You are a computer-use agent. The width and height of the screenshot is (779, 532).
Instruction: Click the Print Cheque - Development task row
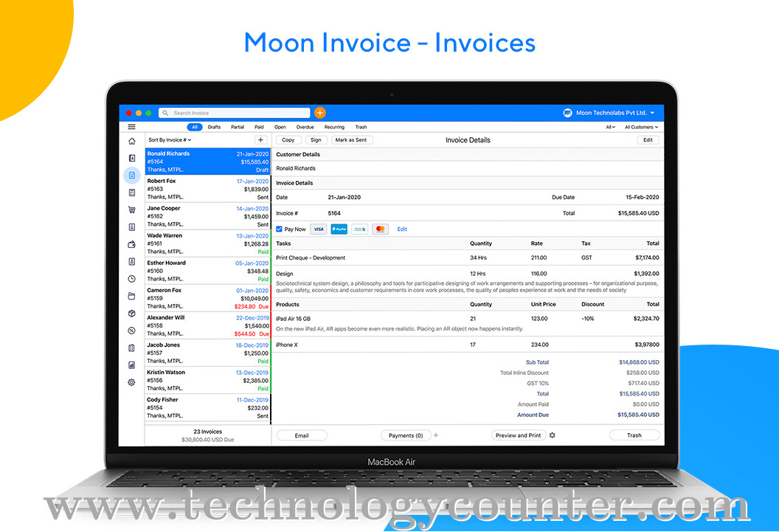click(468, 258)
